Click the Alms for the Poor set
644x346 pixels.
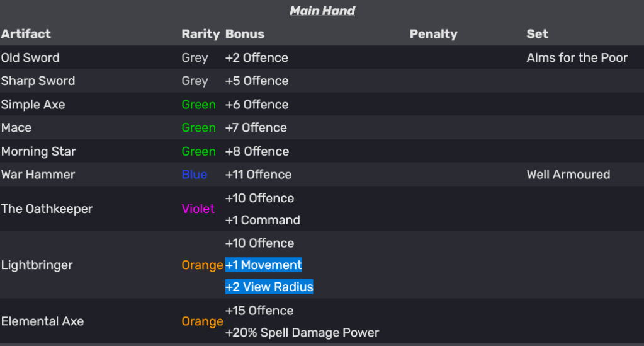click(577, 58)
